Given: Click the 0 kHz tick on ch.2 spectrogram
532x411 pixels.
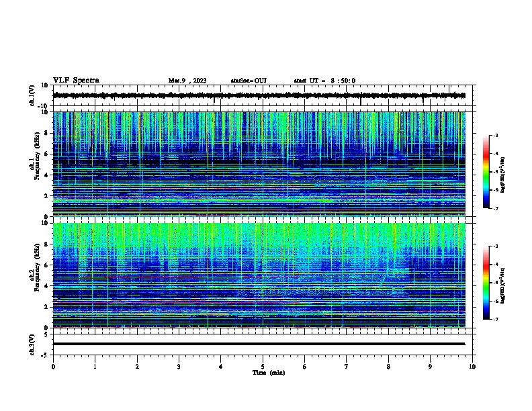Looking at the screenshot, I should [46, 328].
